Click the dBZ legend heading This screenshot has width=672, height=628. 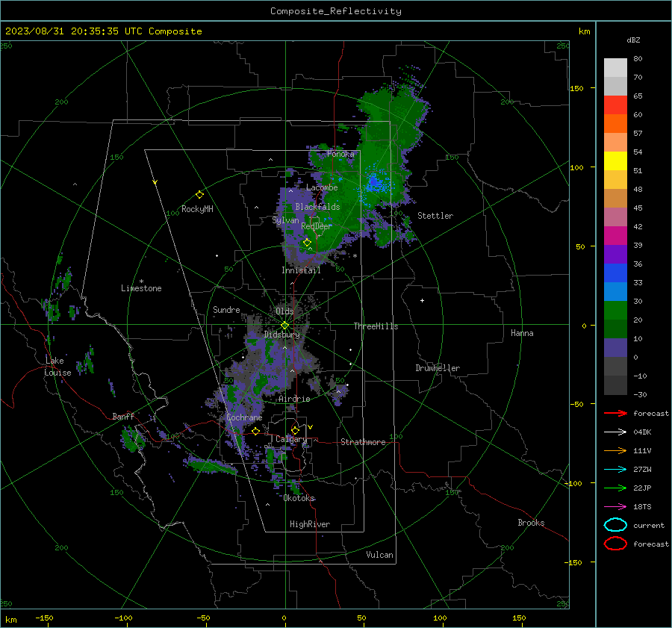point(633,40)
